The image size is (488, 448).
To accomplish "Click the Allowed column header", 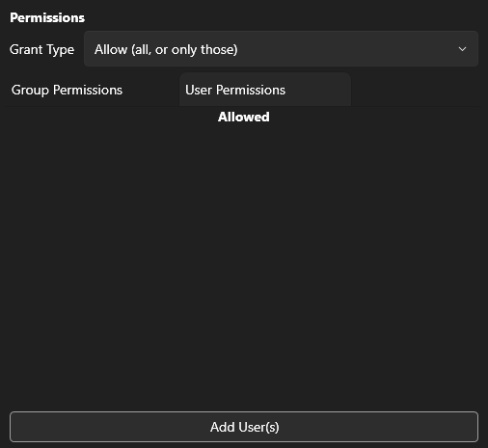I will (x=244, y=117).
